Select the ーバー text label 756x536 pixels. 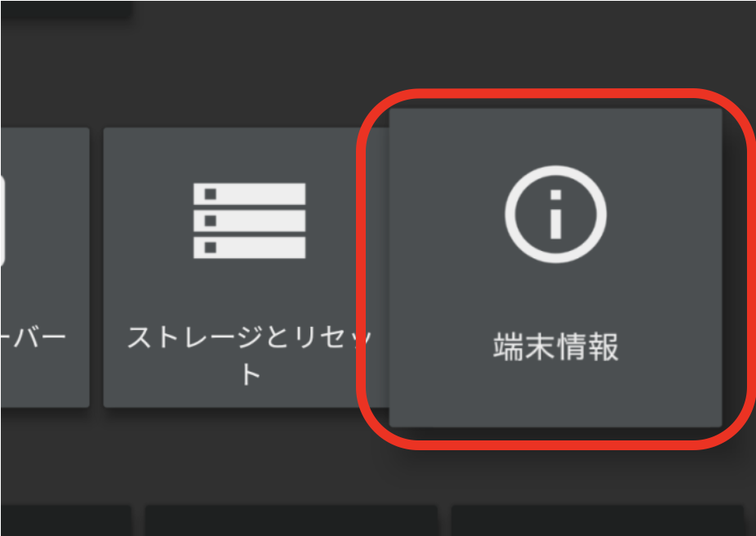[33, 337]
